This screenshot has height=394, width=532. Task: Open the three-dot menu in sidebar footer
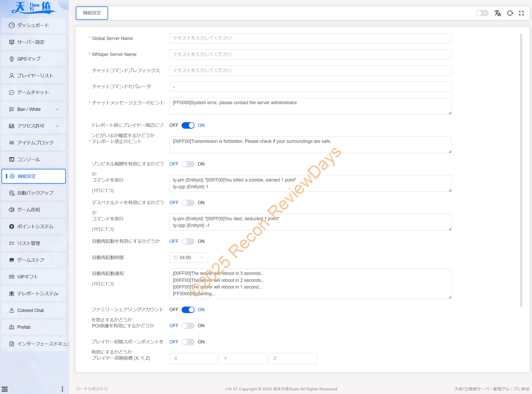click(62, 389)
